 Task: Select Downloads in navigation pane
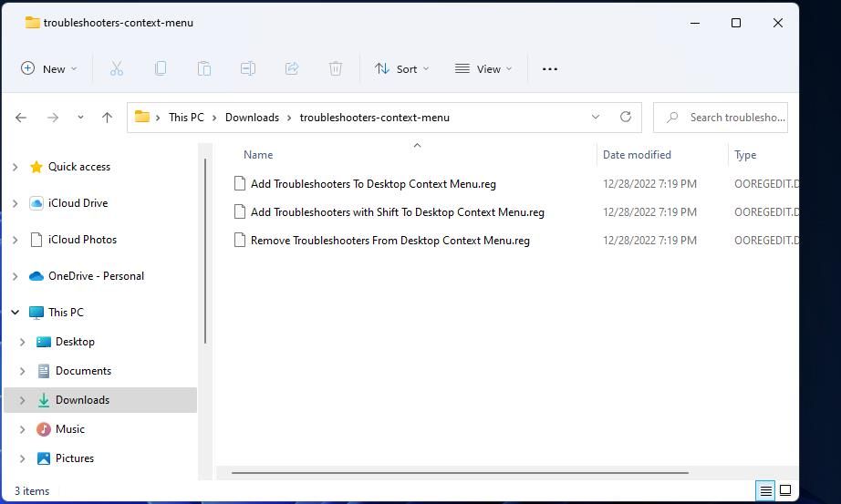click(100, 400)
